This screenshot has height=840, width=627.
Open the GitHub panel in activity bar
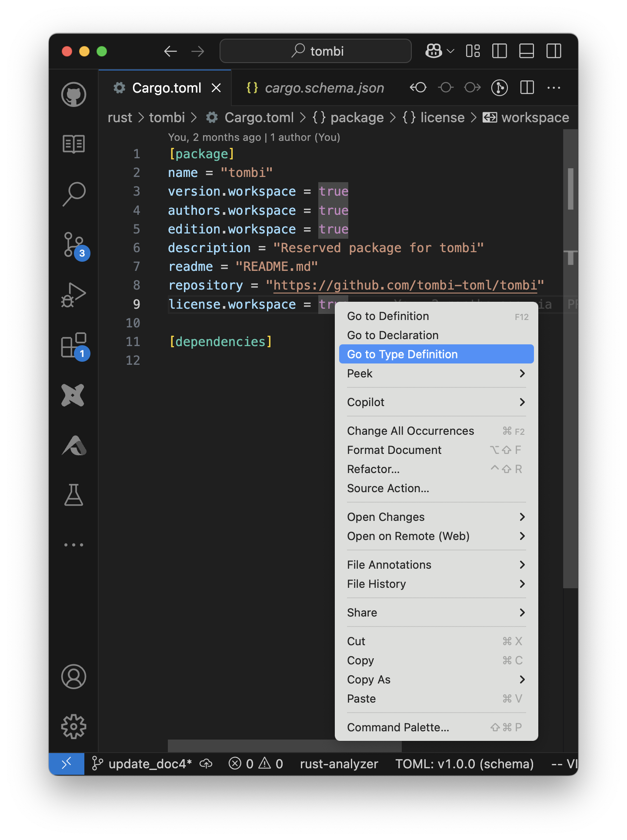point(73,94)
